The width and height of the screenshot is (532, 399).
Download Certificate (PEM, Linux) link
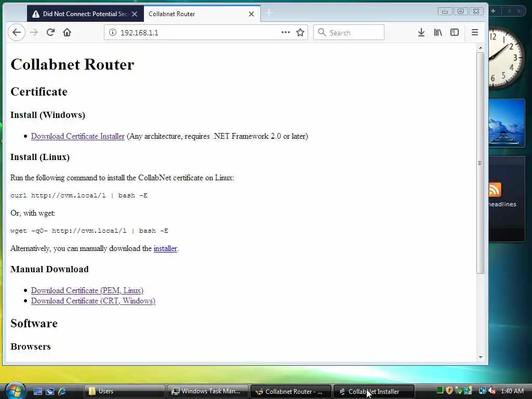point(87,291)
